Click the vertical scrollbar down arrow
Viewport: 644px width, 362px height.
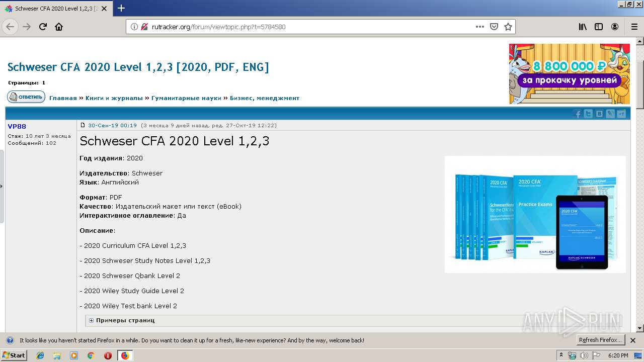click(x=640, y=328)
